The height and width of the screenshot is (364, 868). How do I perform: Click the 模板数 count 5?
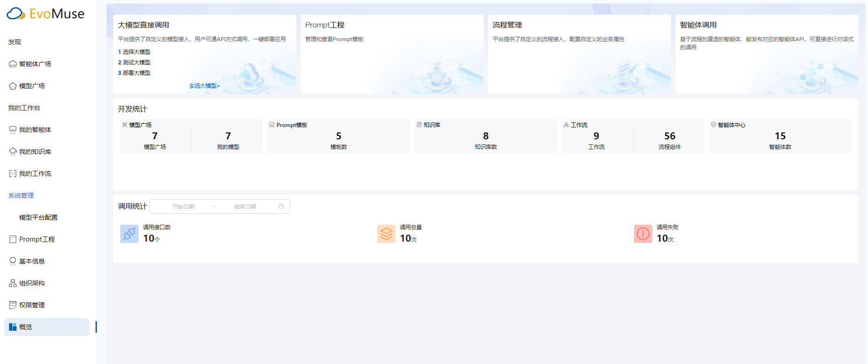(x=339, y=136)
